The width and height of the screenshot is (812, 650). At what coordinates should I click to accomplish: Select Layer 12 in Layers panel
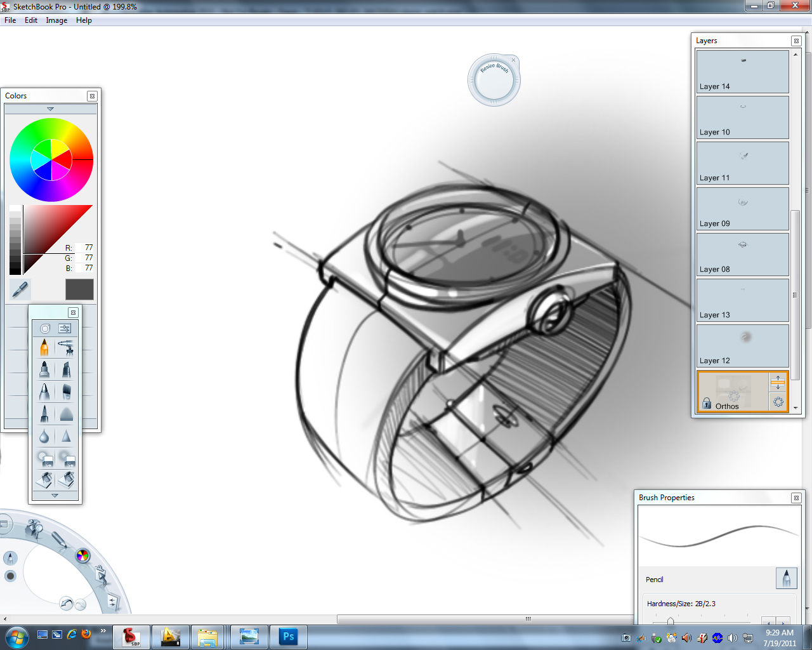[743, 346]
